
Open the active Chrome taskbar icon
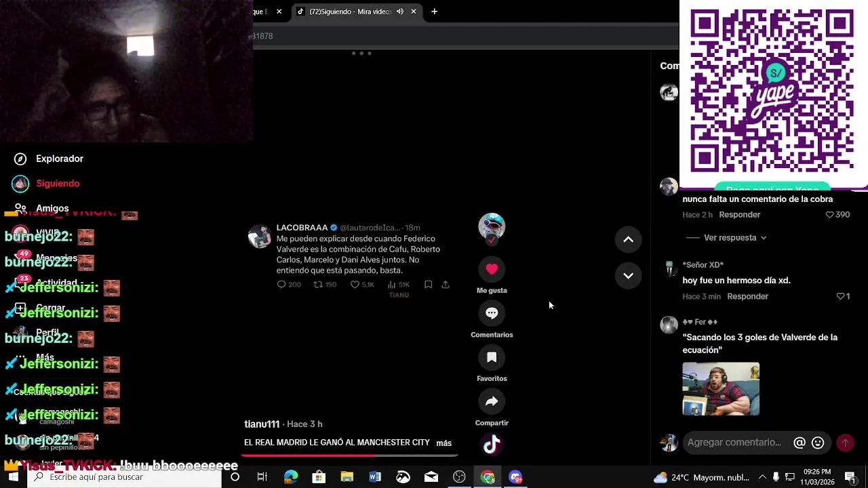click(x=488, y=477)
